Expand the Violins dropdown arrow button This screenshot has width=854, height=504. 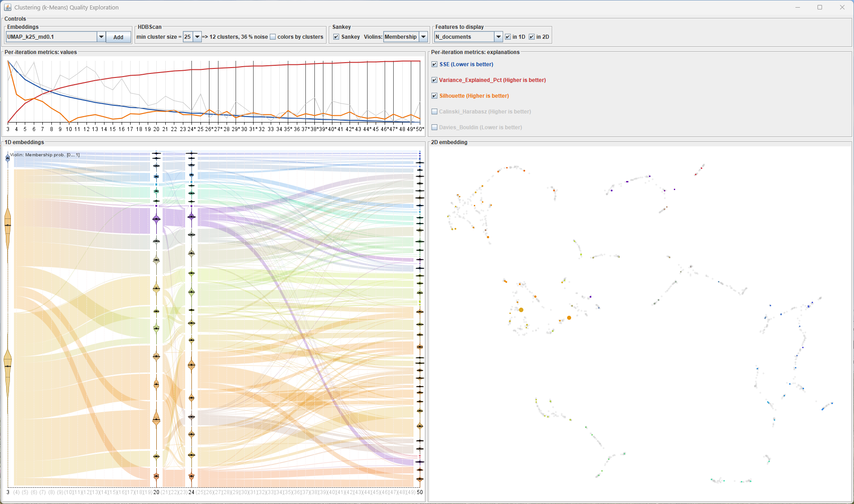point(423,37)
